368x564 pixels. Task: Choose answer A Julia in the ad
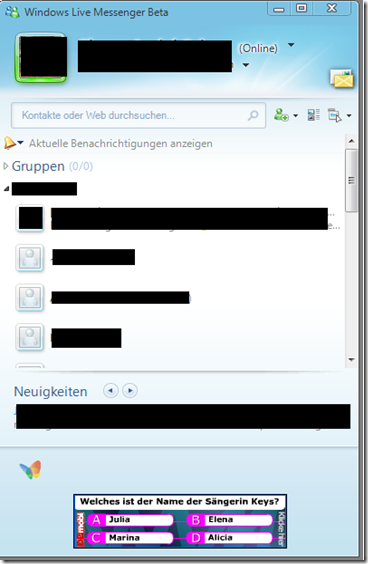[130, 520]
